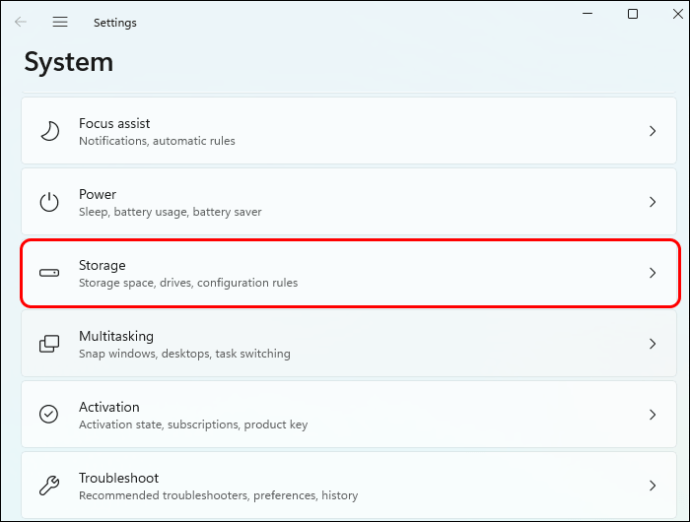Expand Troubleshoot via right chevron

[x=652, y=485]
